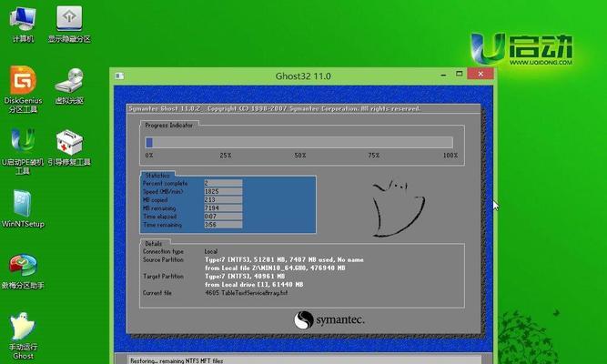Click the Statistics heading

157,176
